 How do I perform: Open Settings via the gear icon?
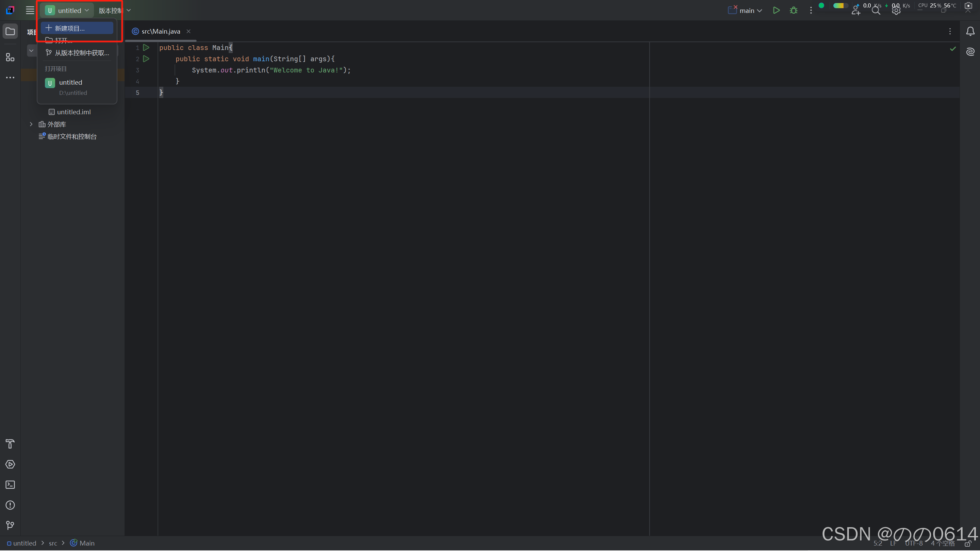point(897,10)
